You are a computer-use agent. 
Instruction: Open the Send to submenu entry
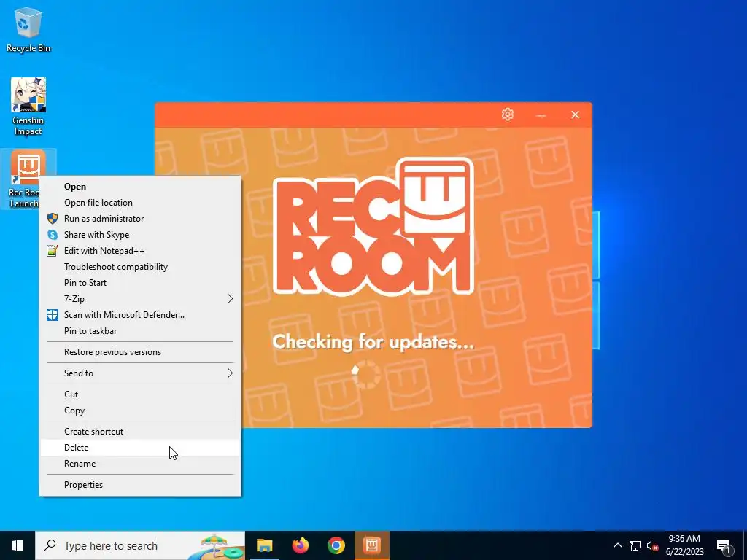pos(140,373)
